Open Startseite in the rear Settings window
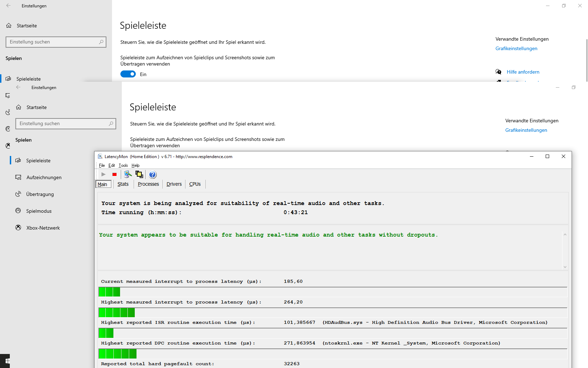The image size is (588, 368). [27, 26]
